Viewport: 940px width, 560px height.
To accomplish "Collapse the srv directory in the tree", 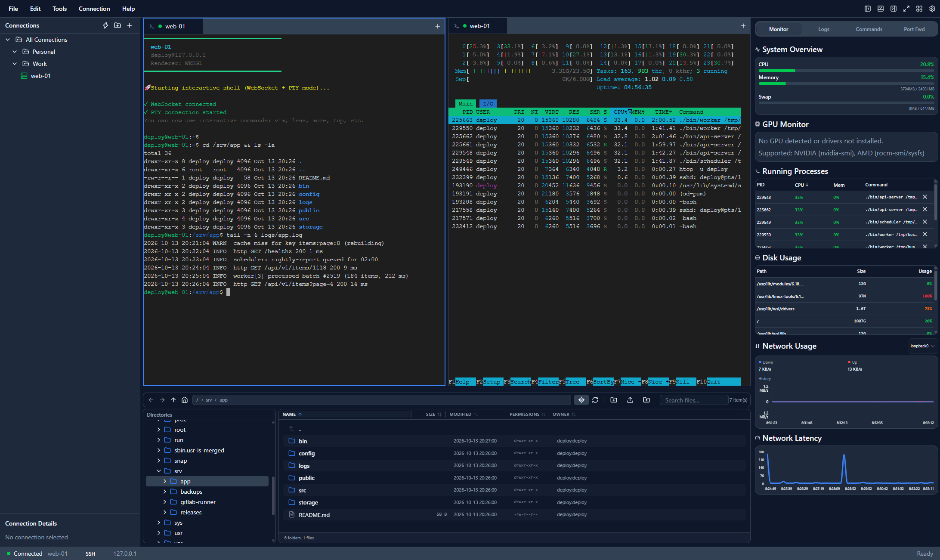I will (159, 471).
